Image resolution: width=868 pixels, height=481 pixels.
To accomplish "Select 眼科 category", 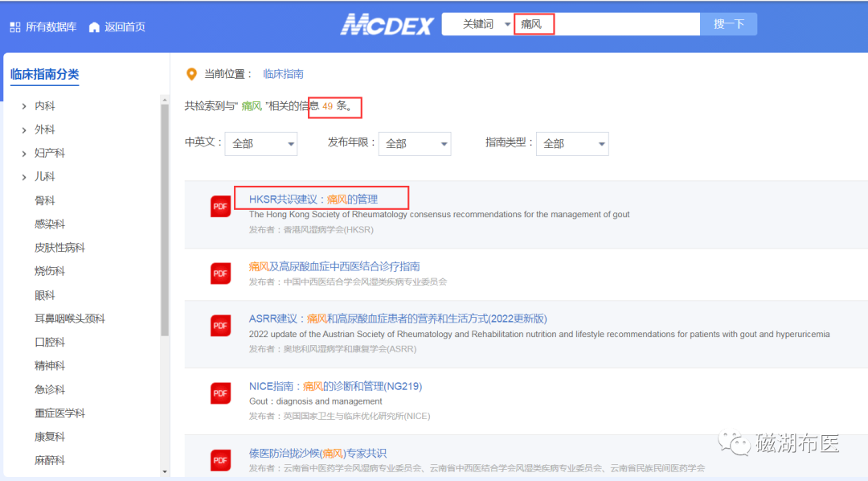I will pos(45,295).
